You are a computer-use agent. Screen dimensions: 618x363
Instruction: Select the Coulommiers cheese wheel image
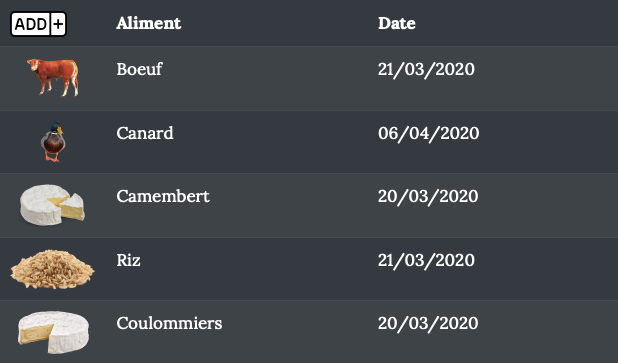coord(53,332)
